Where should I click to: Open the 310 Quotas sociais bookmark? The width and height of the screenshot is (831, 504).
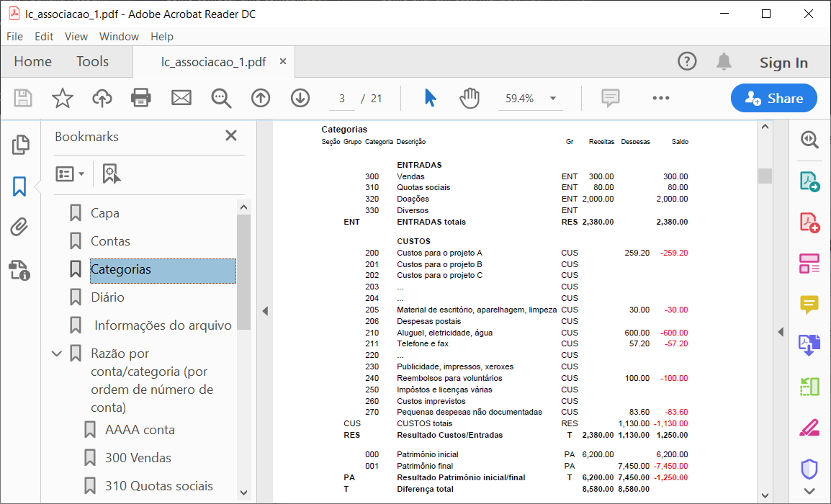click(159, 486)
